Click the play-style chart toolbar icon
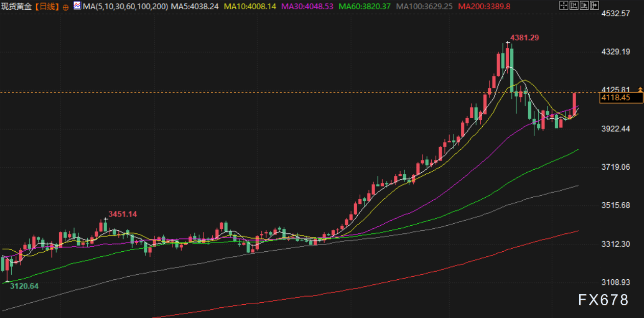Screen dimensions: 644x318 [x=584, y=6]
